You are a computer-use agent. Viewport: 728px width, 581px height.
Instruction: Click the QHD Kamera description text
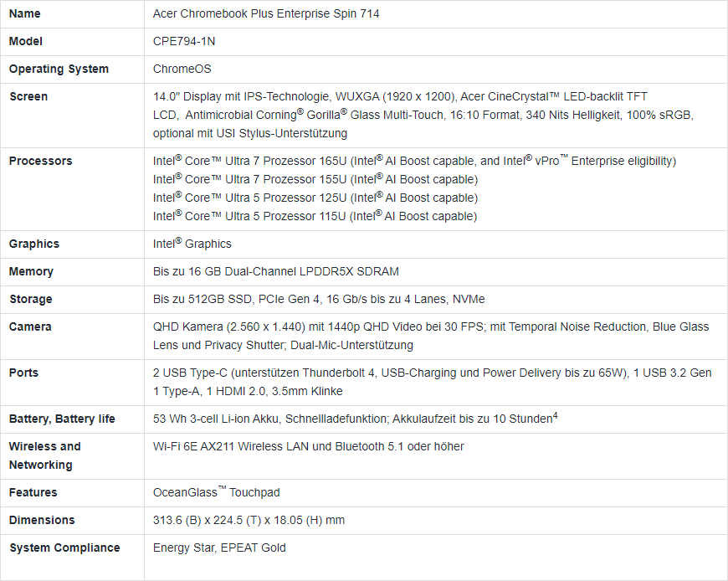(431, 336)
